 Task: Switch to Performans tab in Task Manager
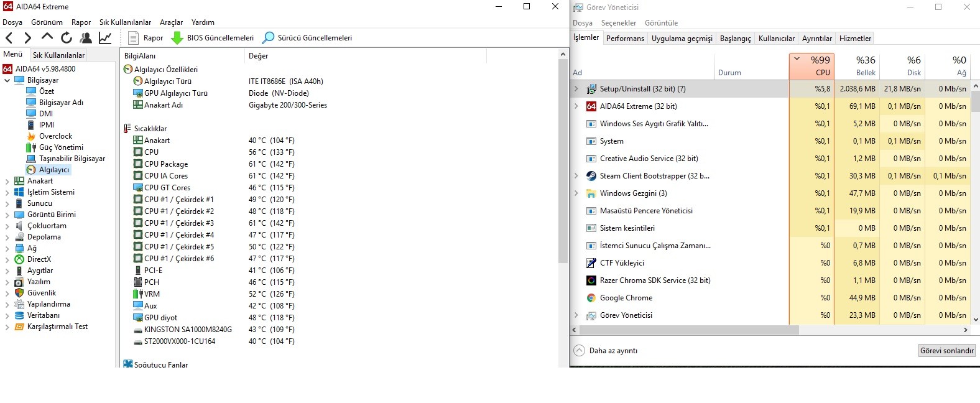(625, 39)
